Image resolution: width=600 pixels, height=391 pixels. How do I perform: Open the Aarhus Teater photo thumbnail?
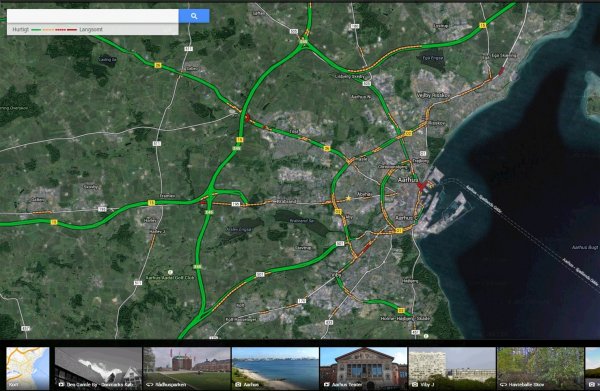[x=364, y=368]
